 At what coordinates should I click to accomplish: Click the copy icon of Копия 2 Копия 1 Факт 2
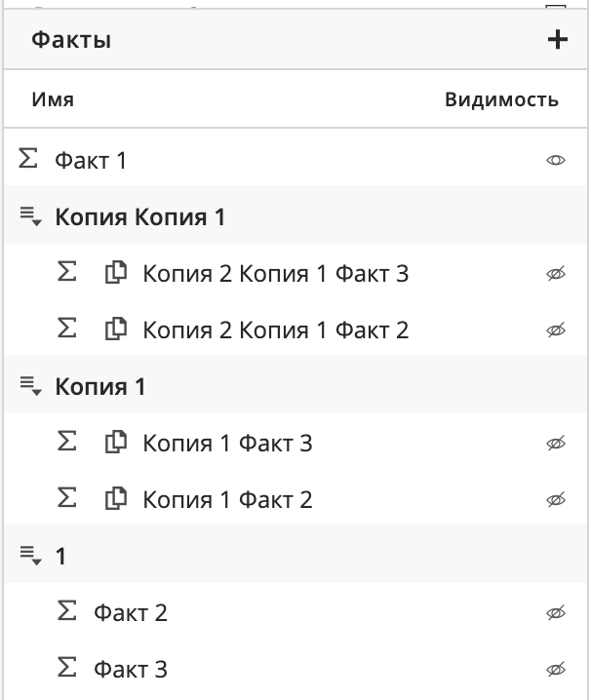(x=116, y=331)
